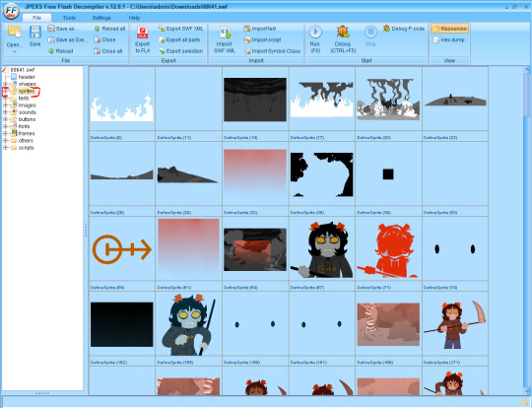
Task: Click the Stop icon
Action: click(x=370, y=32)
